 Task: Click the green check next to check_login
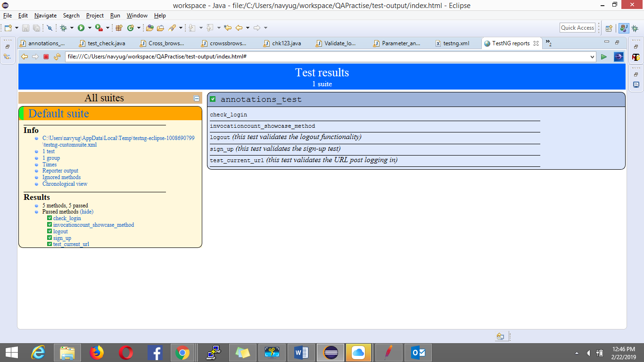(50, 218)
